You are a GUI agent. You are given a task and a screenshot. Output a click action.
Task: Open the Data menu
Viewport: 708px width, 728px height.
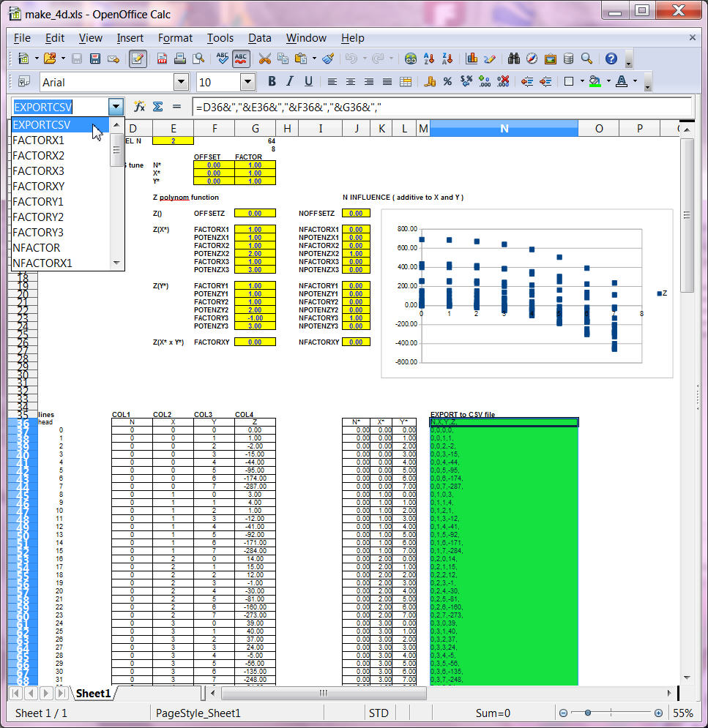[259, 38]
